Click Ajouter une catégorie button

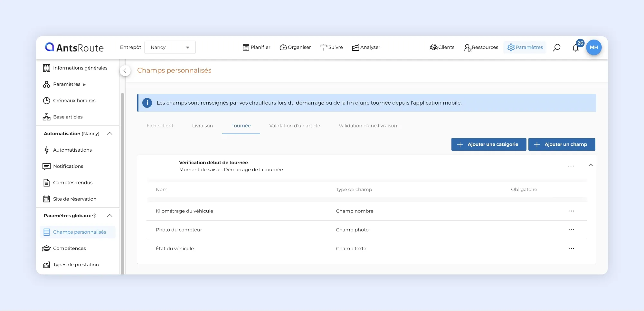pyautogui.click(x=489, y=145)
